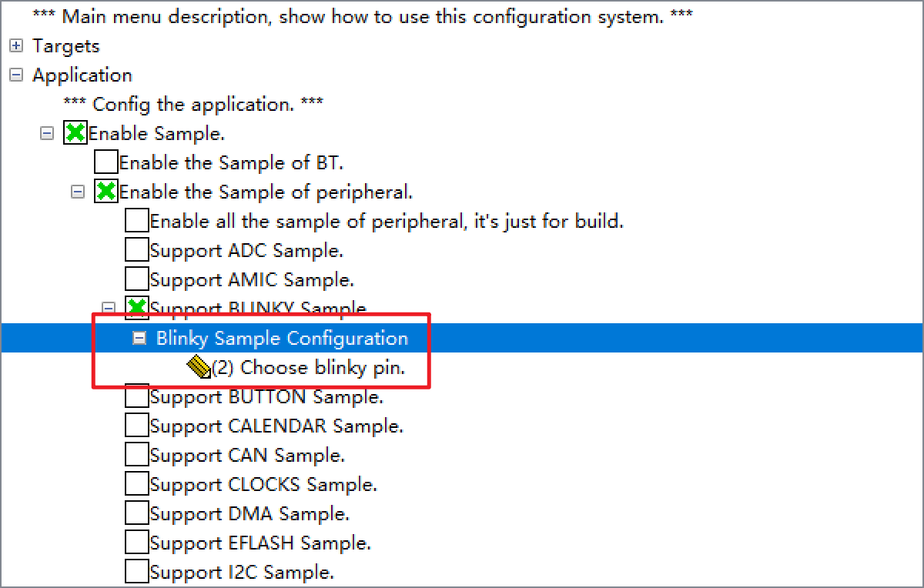Uncheck Enable the Sample of peripheral
924x588 pixels.
[105, 192]
